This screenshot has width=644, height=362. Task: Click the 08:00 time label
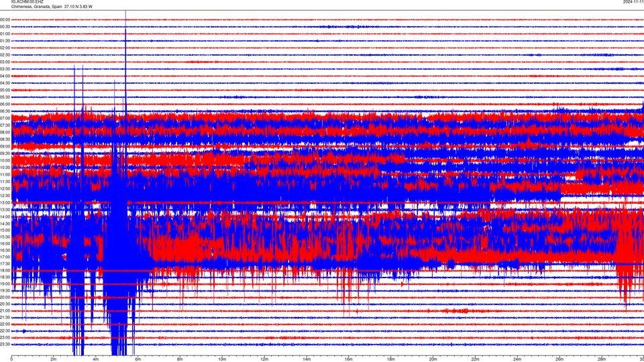5,132
